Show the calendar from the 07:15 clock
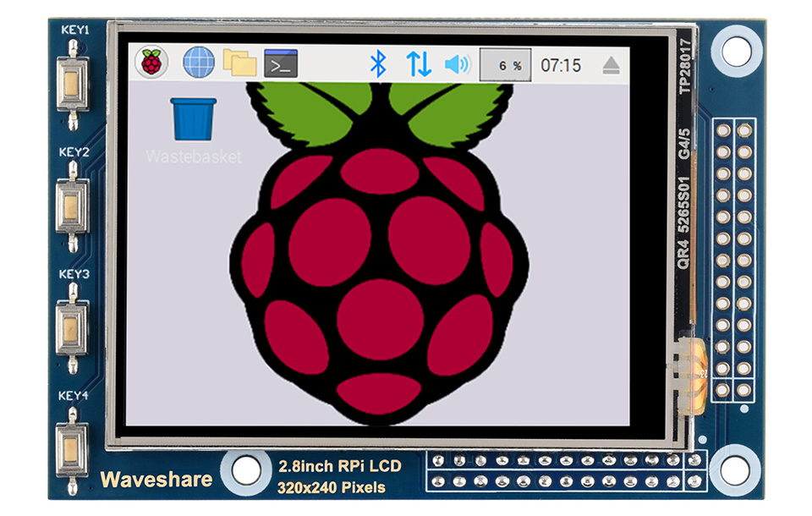Viewport: 812px width, 516px height. (561, 65)
